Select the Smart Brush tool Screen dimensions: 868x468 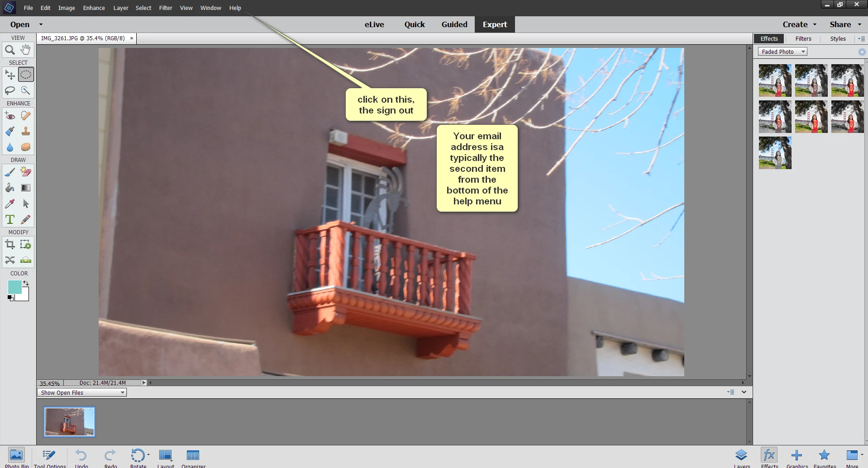pos(10,132)
